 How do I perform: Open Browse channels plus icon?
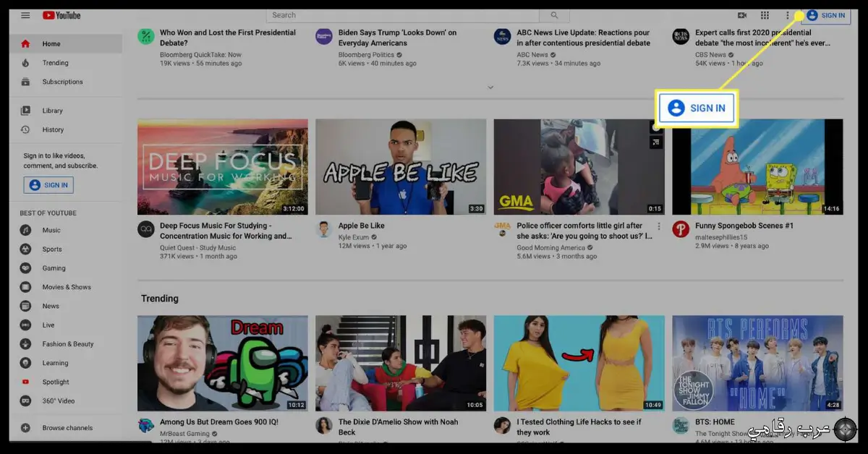(25, 428)
